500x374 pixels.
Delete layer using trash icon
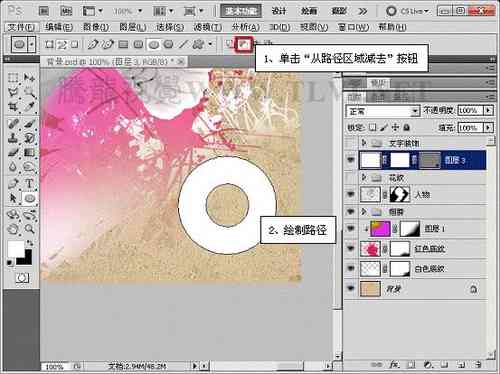[x=478, y=365]
